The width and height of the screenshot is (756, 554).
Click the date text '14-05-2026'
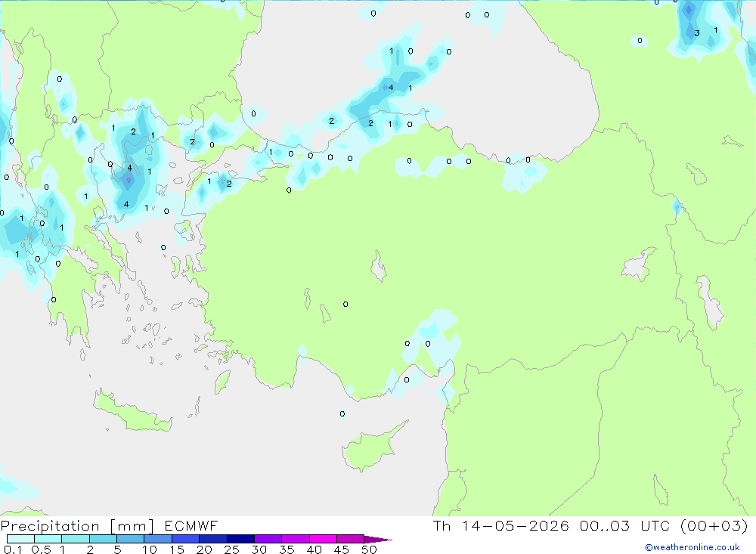point(516,526)
